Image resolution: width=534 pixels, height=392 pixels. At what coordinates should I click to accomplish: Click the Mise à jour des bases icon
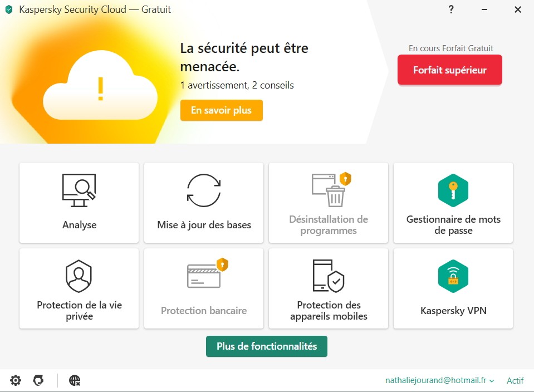tap(204, 190)
